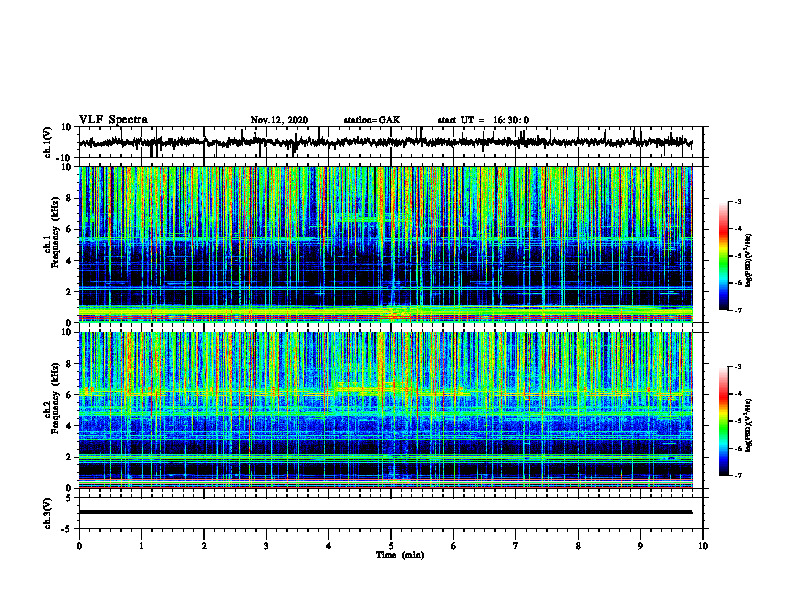The width and height of the screenshot is (792, 612).
Task: Click time axis tick label 0
Action: coord(79,546)
